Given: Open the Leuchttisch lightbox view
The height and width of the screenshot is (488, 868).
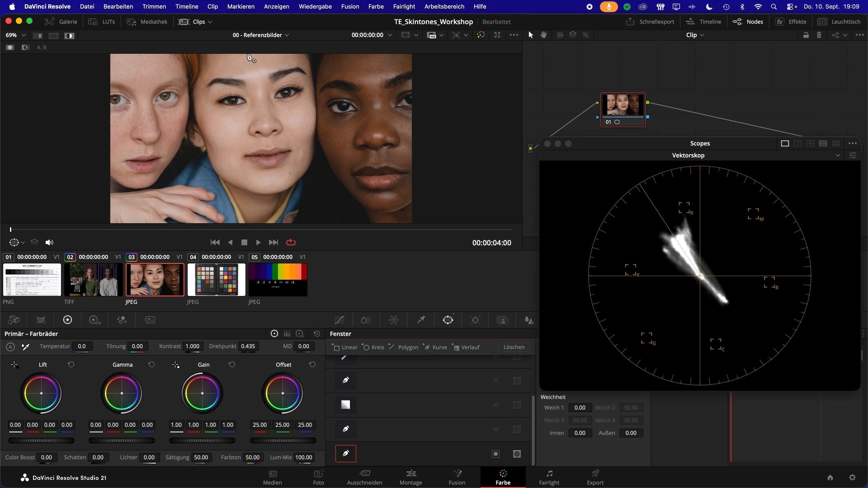Looking at the screenshot, I should 839,22.
